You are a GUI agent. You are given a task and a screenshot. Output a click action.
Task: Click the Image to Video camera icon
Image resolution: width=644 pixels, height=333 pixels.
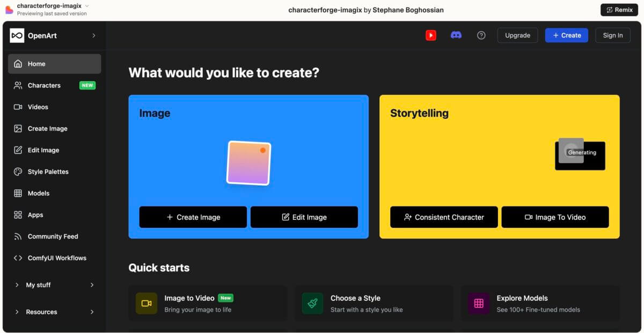(x=147, y=304)
